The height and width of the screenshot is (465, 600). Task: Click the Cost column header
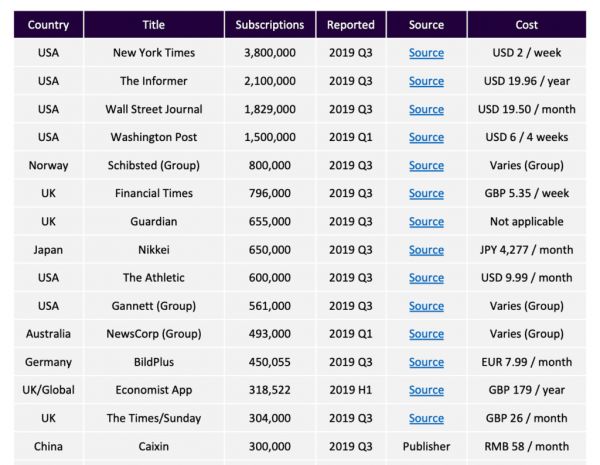pyautogui.click(x=528, y=24)
